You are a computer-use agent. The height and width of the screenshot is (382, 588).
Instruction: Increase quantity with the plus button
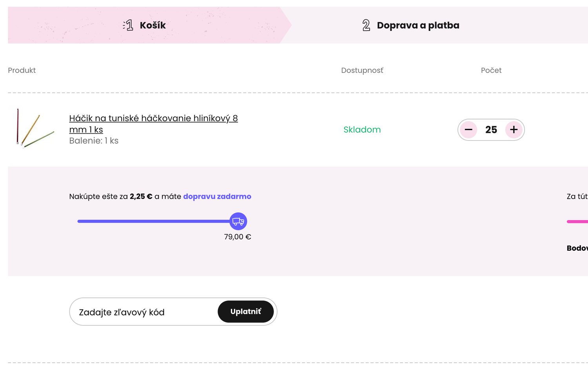[514, 130]
